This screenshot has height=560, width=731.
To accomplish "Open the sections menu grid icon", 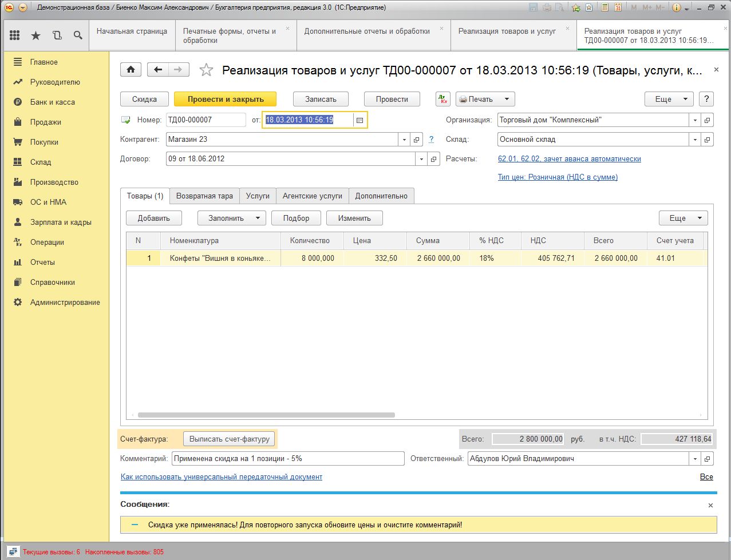I will [x=15, y=35].
